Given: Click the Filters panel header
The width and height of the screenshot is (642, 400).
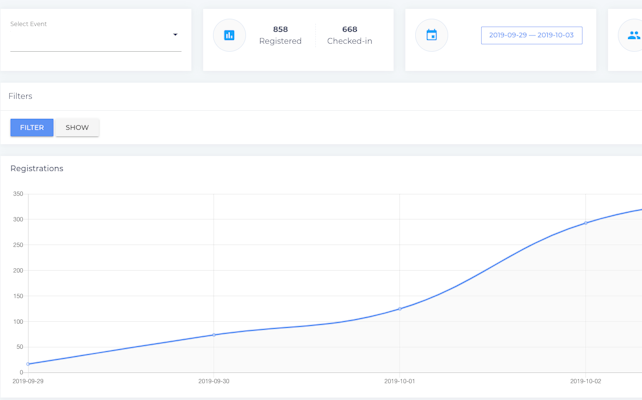Looking at the screenshot, I should coord(20,96).
